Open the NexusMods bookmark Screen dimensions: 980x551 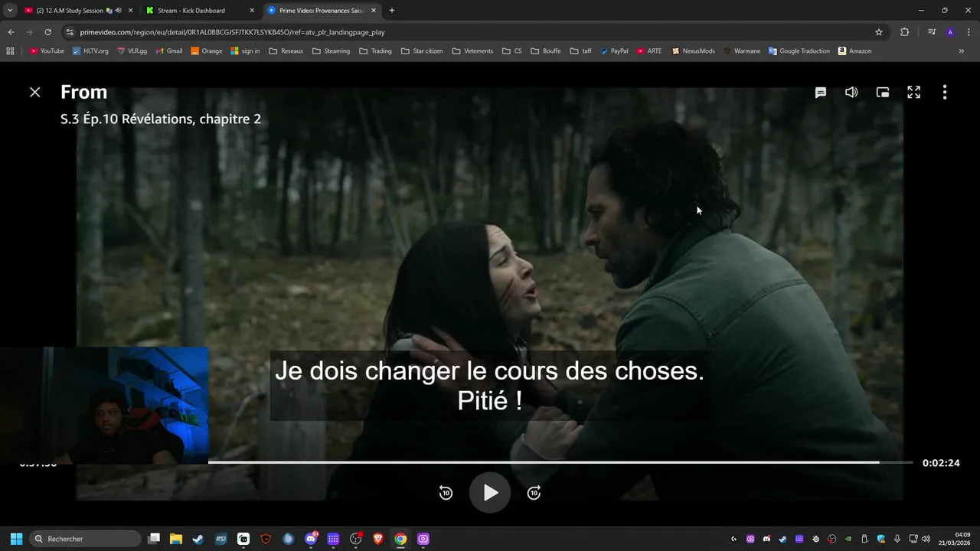coord(693,51)
